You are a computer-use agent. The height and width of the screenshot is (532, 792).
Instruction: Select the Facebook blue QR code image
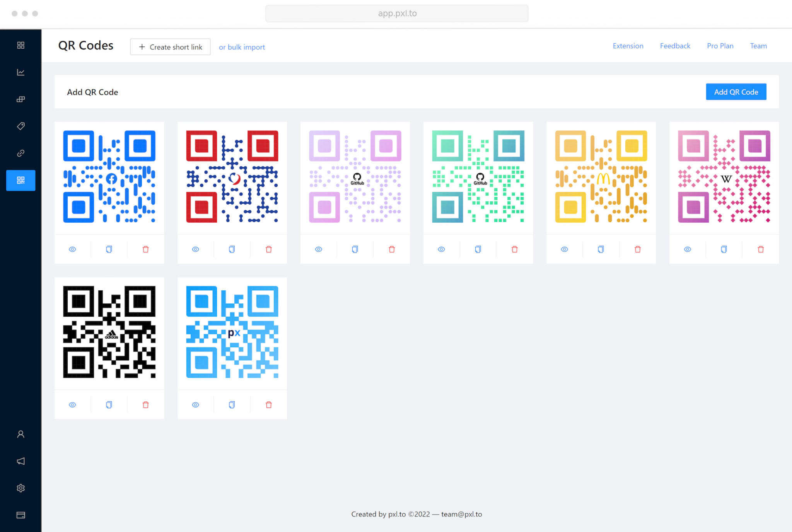(x=109, y=176)
